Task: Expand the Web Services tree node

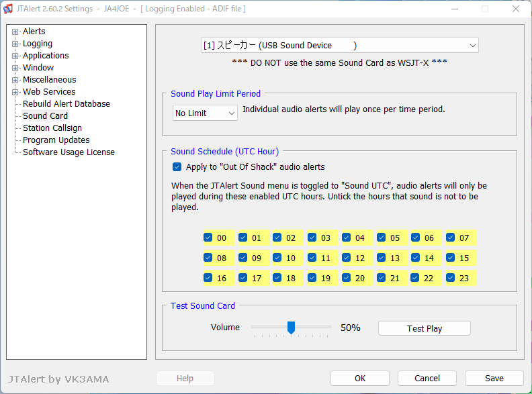Action: tap(15, 92)
